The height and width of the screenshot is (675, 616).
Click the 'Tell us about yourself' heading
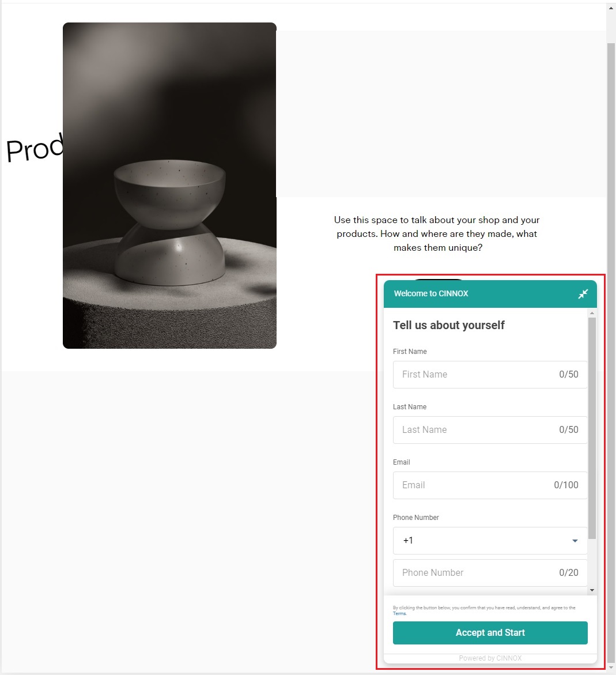coord(448,326)
